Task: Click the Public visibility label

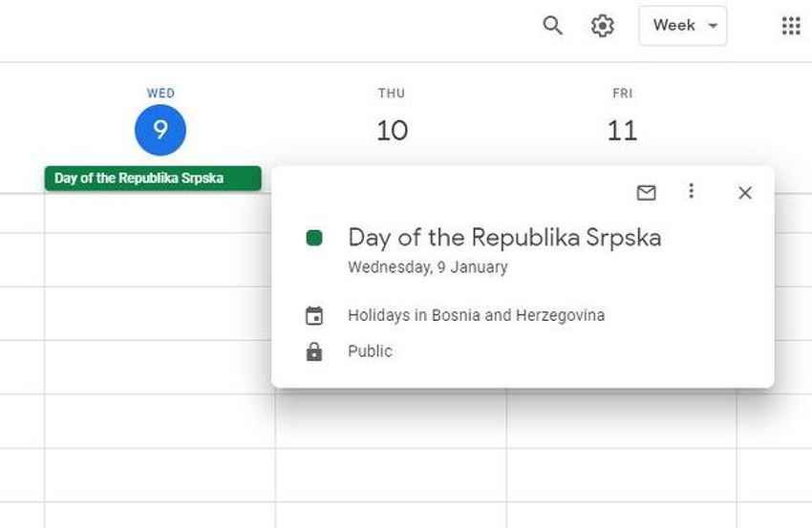Action: click(x=370, y=351)
